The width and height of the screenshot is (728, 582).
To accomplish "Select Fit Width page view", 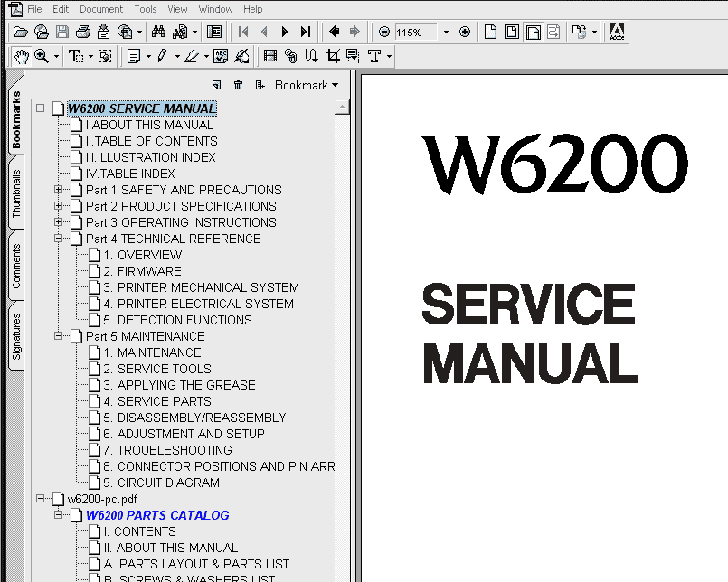I will [x=533, y=32].
